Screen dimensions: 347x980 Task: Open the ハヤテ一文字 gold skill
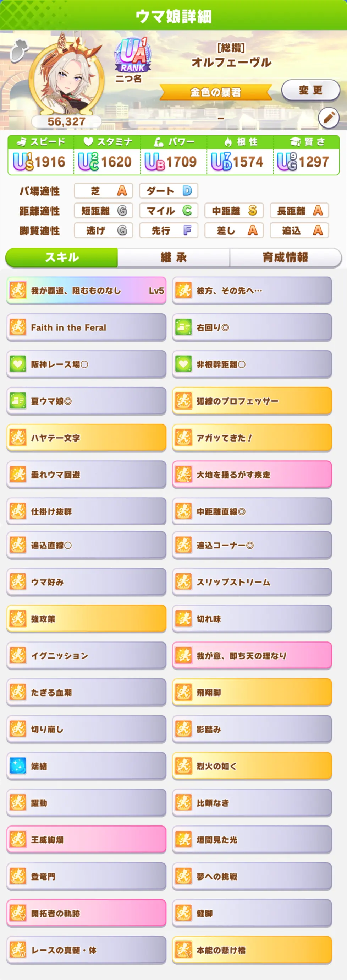point(86,438)
